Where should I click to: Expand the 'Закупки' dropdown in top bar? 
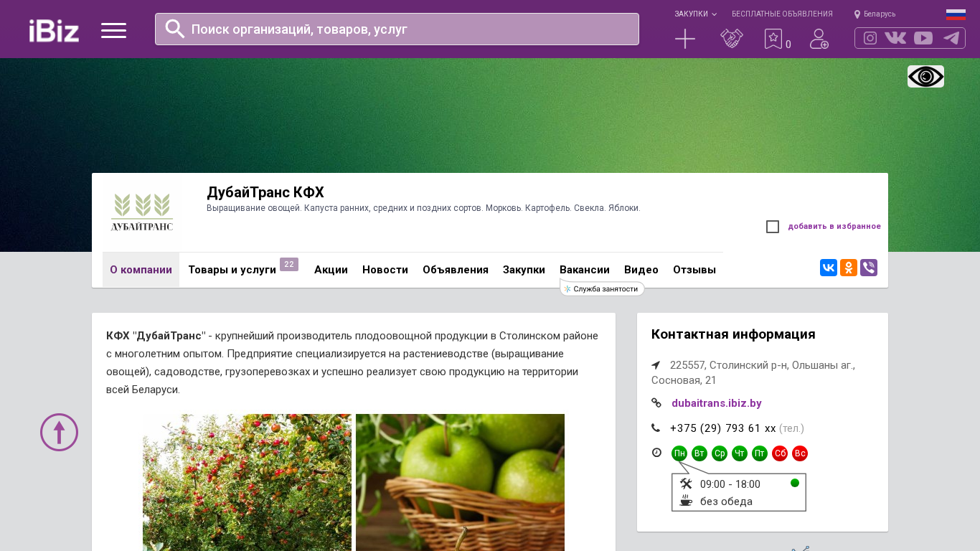pos(695,14)
